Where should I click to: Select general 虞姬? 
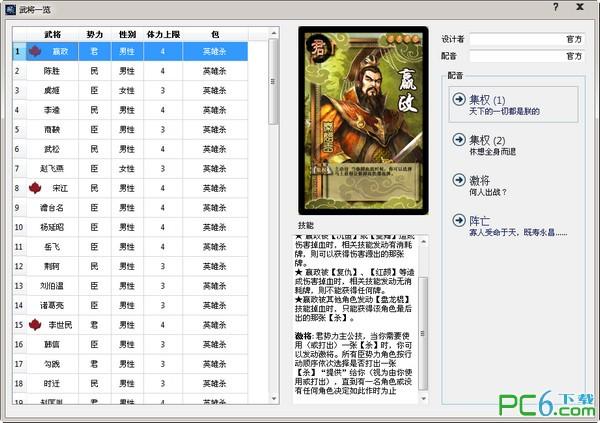(x=52, y=90)
